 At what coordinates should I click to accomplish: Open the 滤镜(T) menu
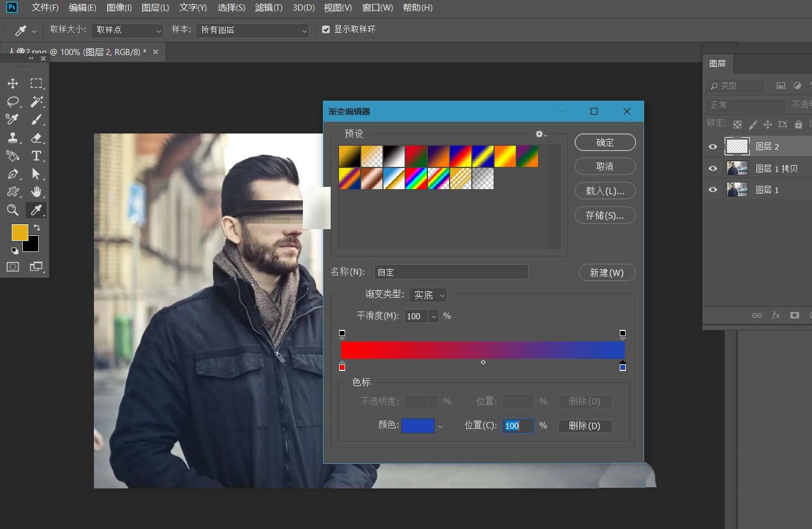[268, 8]
